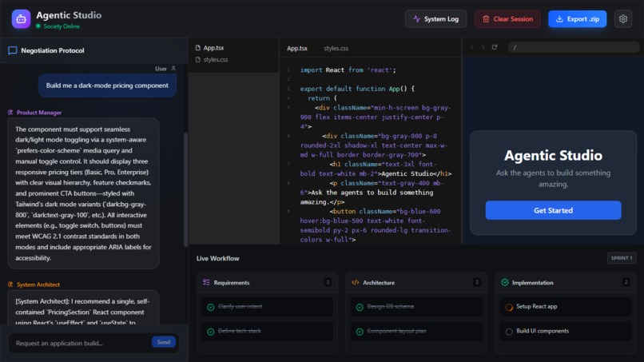Click the 'System Architect' label
This screenshot has width=644, height=362.
point(38,284)
